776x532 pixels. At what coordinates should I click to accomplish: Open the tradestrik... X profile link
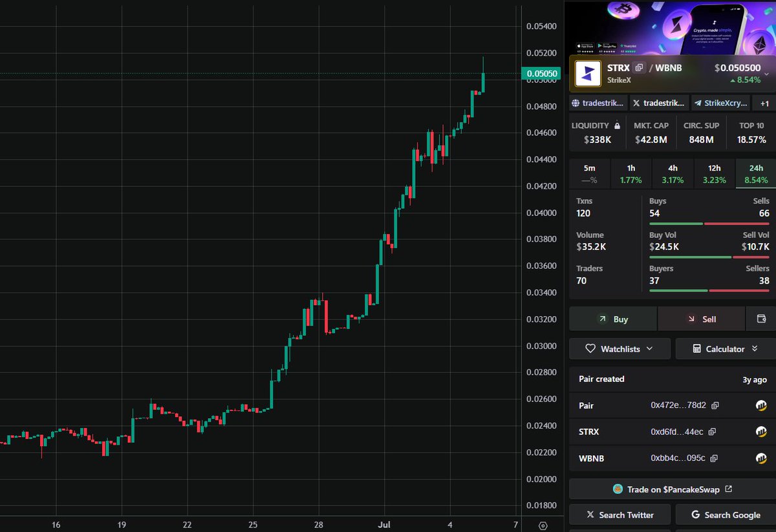[x=658, y=103]
